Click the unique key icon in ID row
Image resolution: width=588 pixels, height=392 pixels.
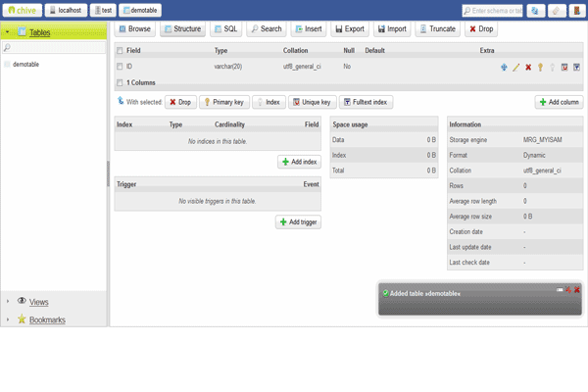coord(564,67)
